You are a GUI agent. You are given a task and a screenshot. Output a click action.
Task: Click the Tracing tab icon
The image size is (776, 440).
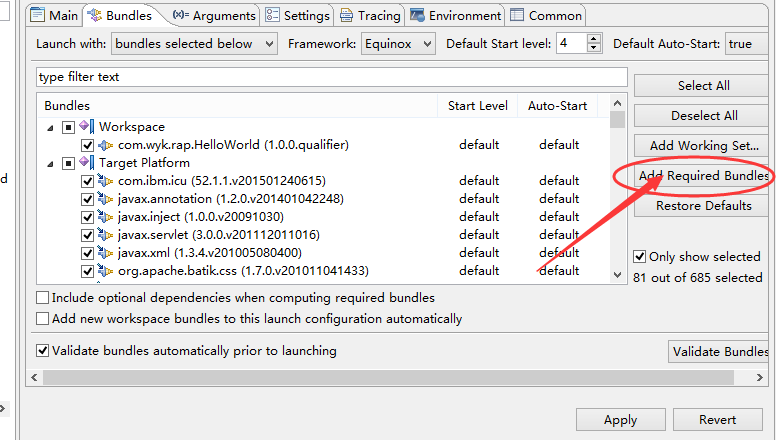click(x=346, y=15)
